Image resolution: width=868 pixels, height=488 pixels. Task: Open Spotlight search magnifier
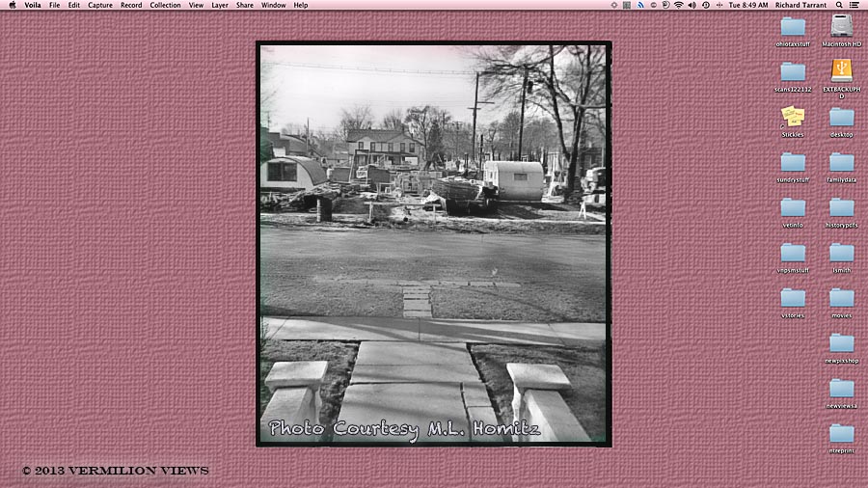839,5
